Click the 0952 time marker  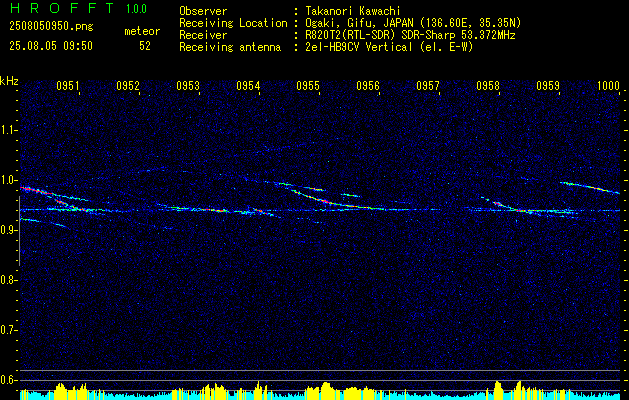(x=128, y=85)
